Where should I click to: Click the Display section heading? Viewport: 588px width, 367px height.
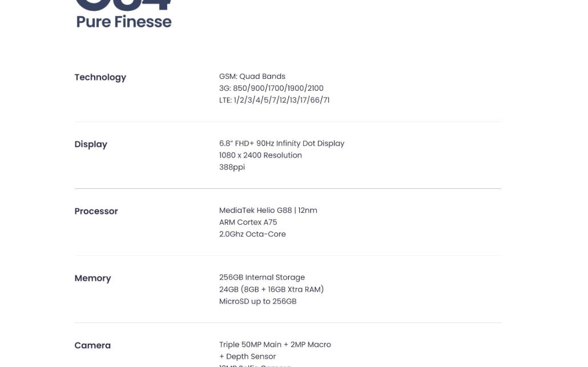[x=91, y=144]
